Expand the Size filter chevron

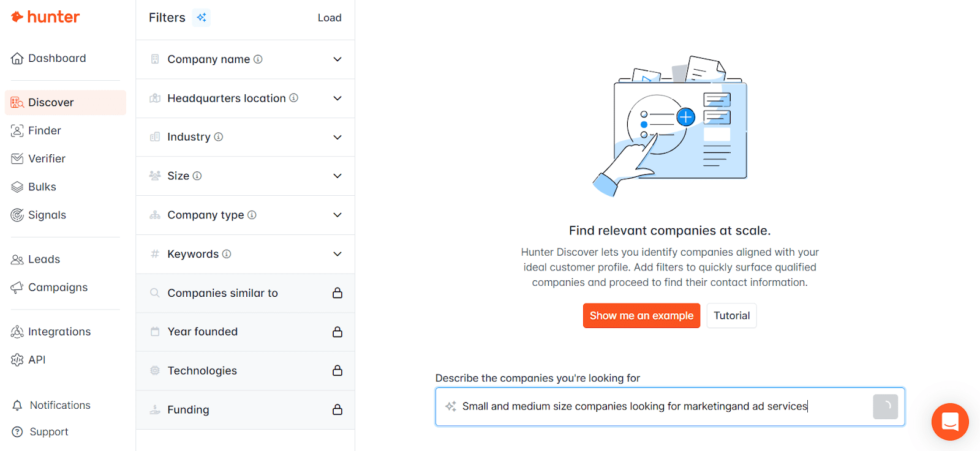(x=337, y=176)
